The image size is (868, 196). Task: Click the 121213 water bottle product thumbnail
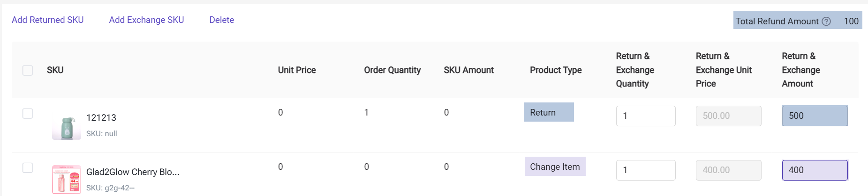click(67, 127)
